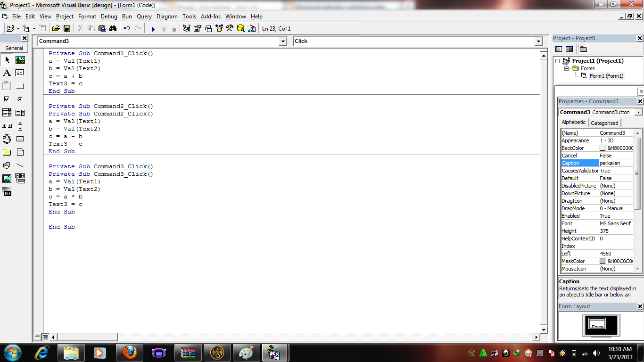Open the Properties object combo for Command3 CommandButton
The width and height of the screenshot is (644, 362).
(x=638, y=112)
